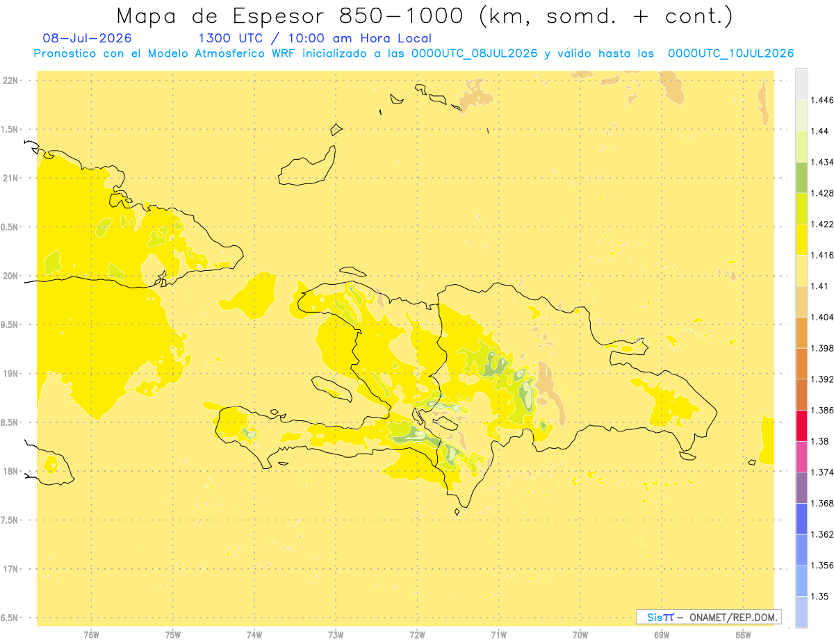The width and height of the screenshot is (834, 644).
Task: Click the green swatch between 1.428 and 1.434
Action: [801, 178]
